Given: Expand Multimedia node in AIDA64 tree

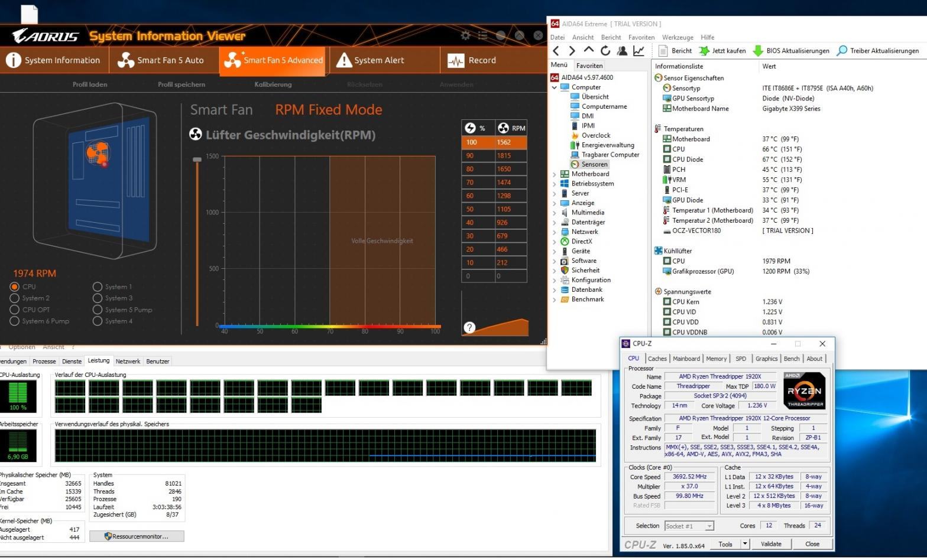Looking at the screenshot, I should click(555, 213).
